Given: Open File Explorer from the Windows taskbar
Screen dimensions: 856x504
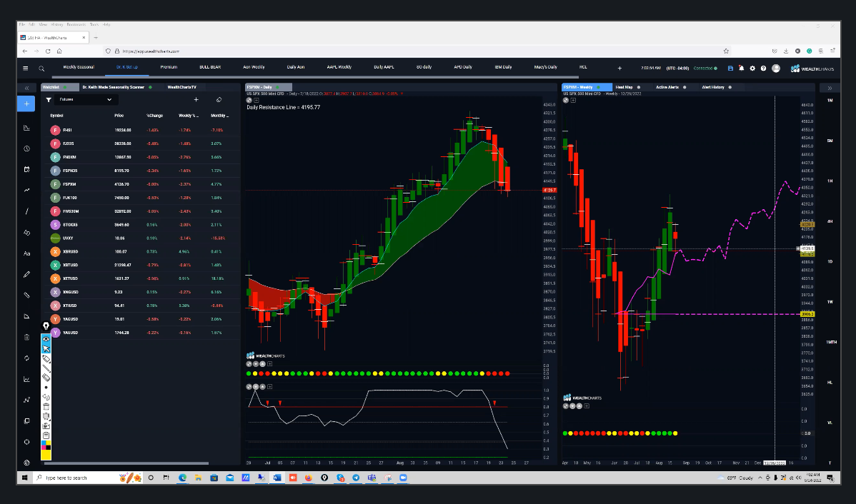Looking at the screenshot, I should click(x=198, y=478).
